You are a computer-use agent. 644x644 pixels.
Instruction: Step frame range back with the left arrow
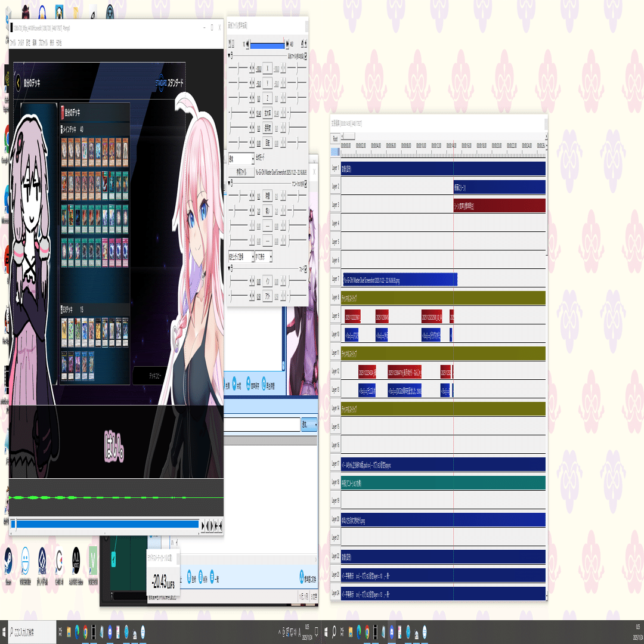[x=247, y=44]
